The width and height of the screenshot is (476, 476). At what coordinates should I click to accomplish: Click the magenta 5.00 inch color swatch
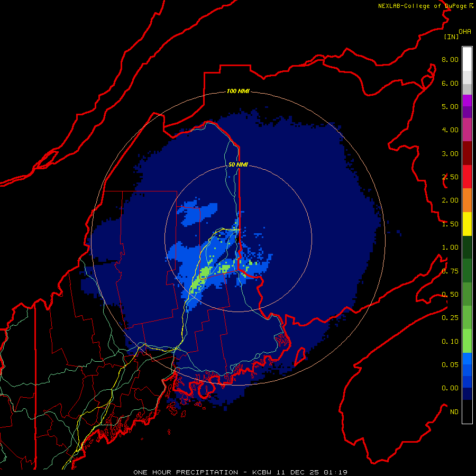coord(467,100)
